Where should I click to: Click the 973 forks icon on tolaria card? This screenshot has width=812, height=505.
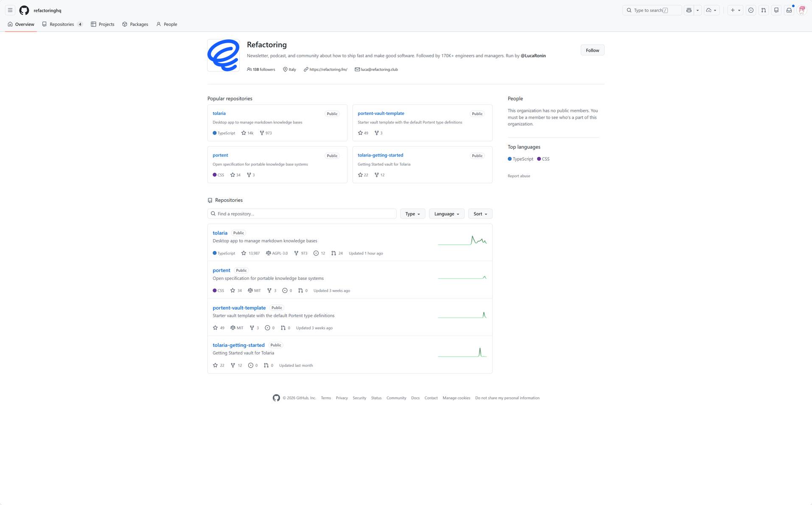266,133
